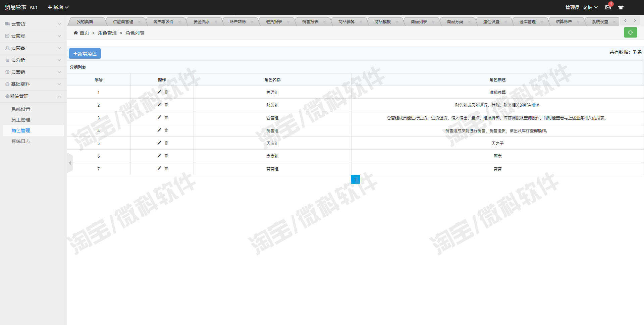Image resolution: width=644 pixels, height=325 pixels.
Task: Delete the 管理组 role with trash icon
Action: coord(166,92)
